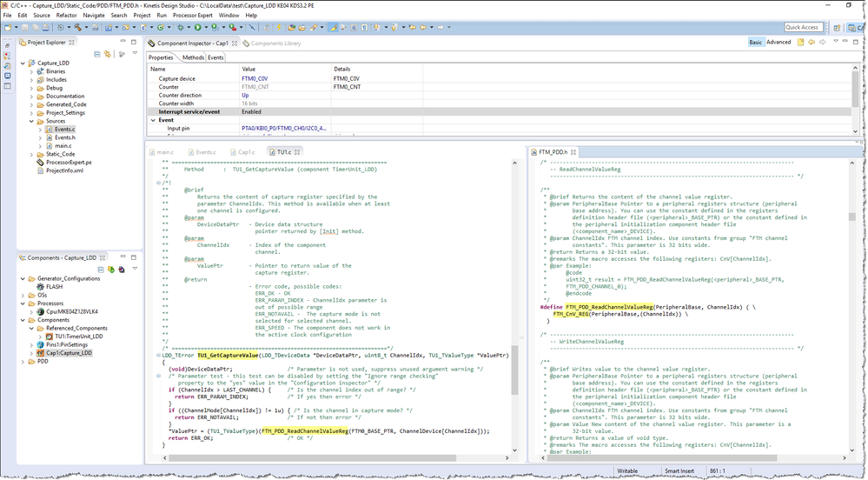This screenshot has height=480, width=868.
Task: Close the Component Inspector - Cap1 tab
Action: pyautogui.click(x=235, y=43)
